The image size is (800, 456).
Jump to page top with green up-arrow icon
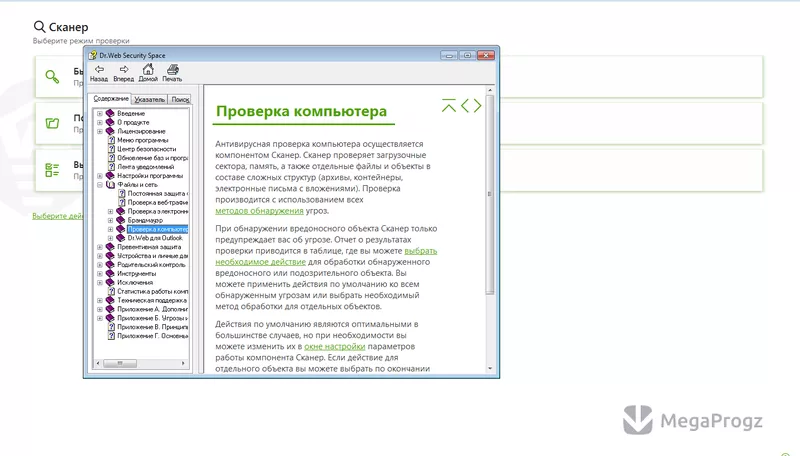pyautogui.click(x=449, y=105)
